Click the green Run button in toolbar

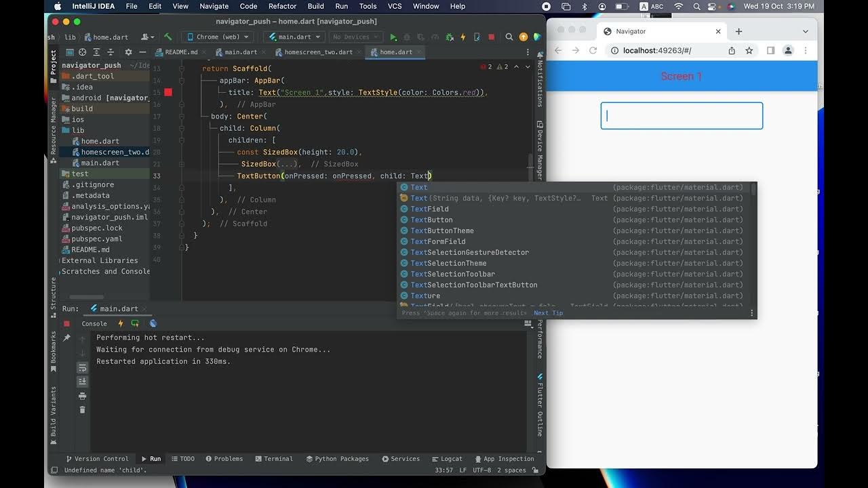(393, 37)
